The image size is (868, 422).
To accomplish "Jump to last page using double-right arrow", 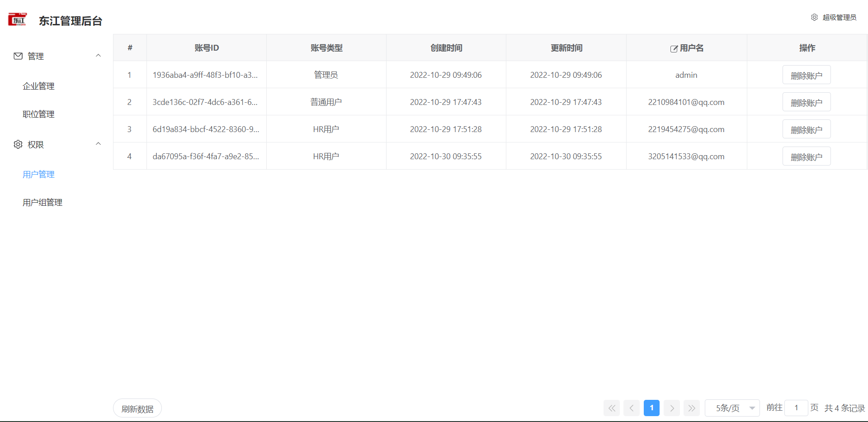I will [692, 408].
